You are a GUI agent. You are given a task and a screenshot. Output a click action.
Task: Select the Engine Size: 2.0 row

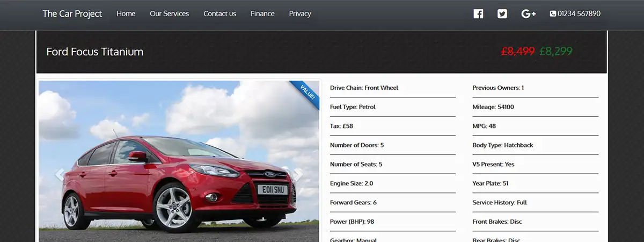coord(393,183)
